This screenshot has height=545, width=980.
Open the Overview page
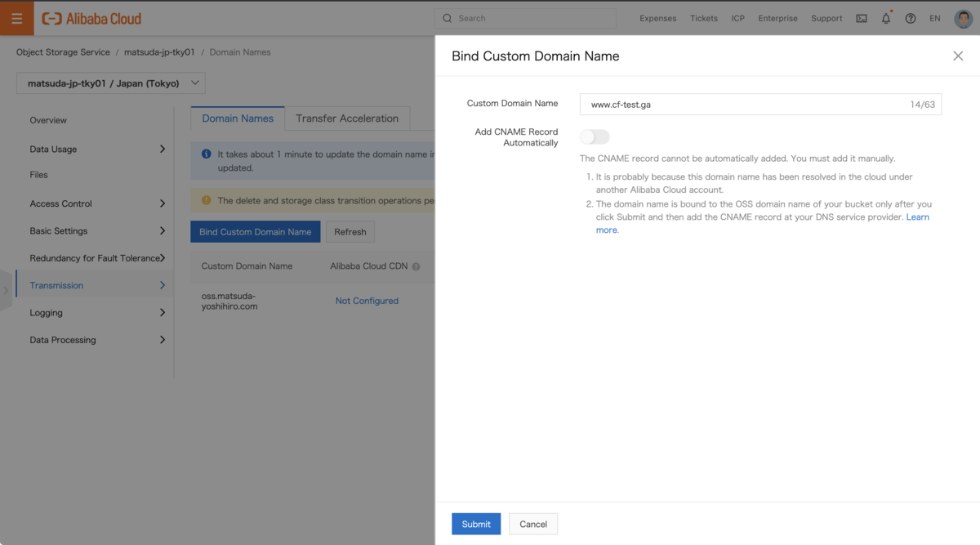(48, 120)
